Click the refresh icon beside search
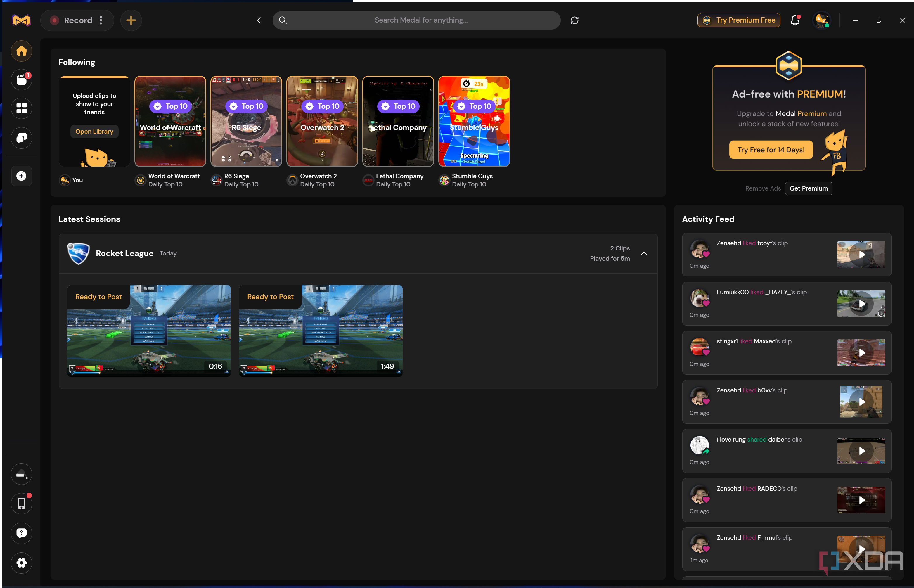The height and width of the screenshot is (588, 914). pos(574,20)
